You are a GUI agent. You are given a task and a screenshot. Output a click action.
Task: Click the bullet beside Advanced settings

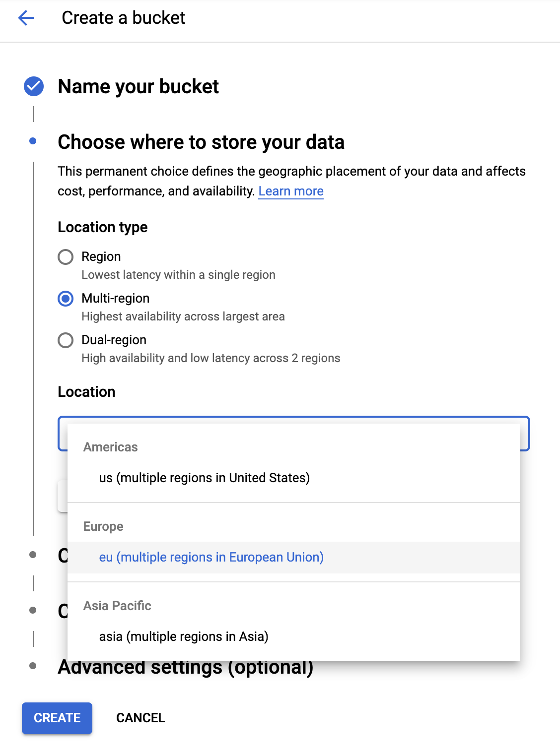pos(33,666)
